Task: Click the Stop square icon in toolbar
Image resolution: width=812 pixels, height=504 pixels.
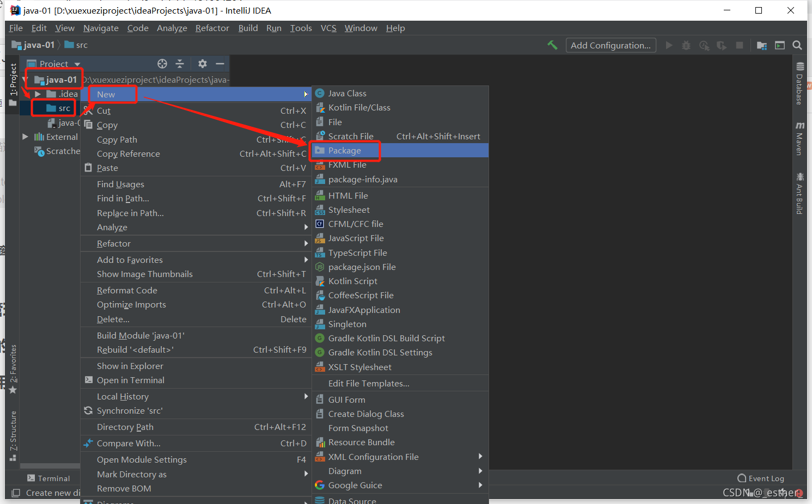Action: [740, 45]
